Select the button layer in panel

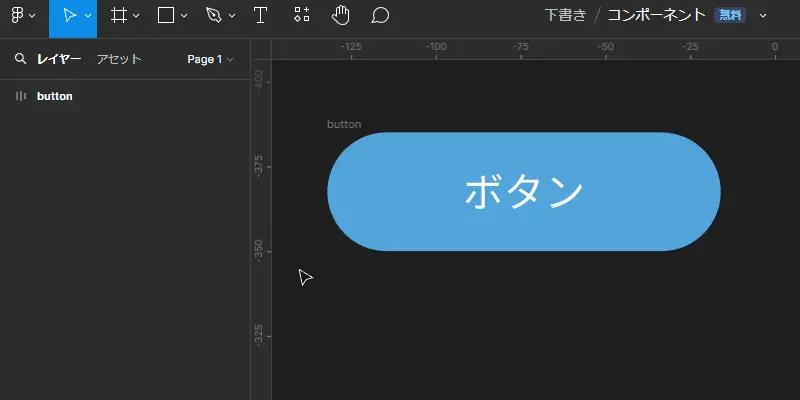click(125, 96)
